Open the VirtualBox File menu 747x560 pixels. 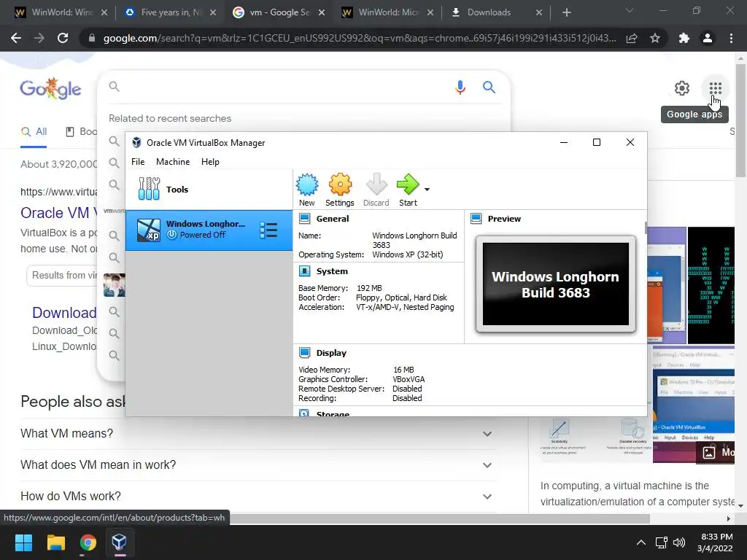(138, 162)
